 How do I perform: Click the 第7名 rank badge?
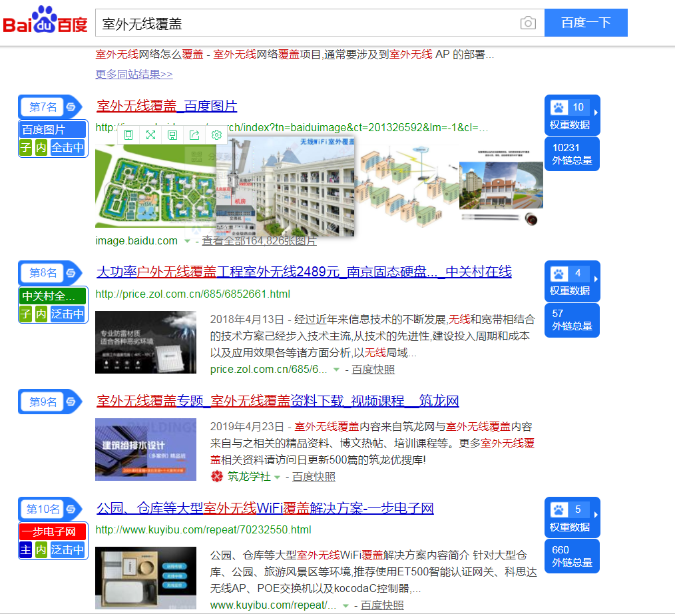coord(43,107)
